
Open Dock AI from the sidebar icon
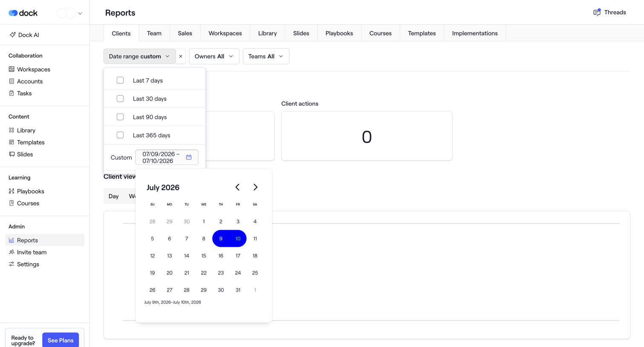click(x=12, y=35)
